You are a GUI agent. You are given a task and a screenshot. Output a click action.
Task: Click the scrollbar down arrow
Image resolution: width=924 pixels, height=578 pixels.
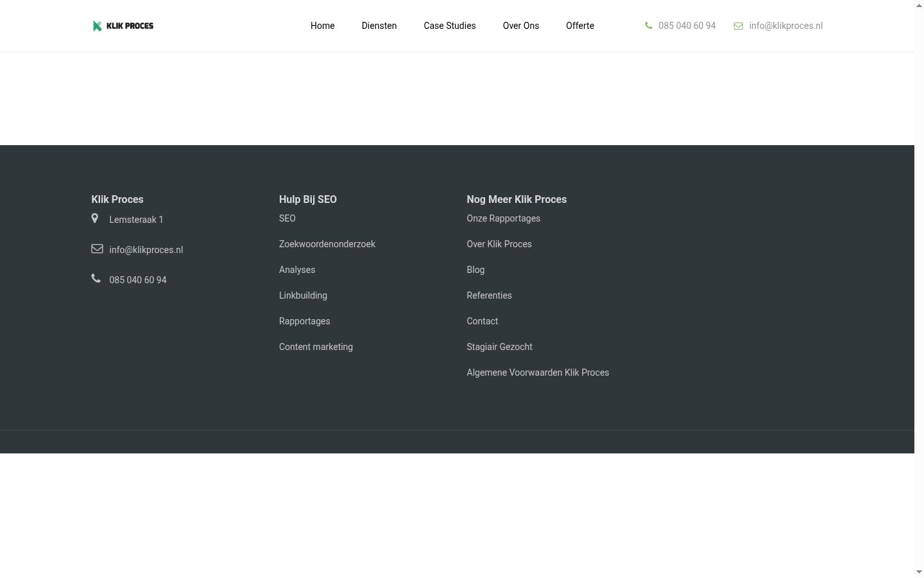click(919, 572)
